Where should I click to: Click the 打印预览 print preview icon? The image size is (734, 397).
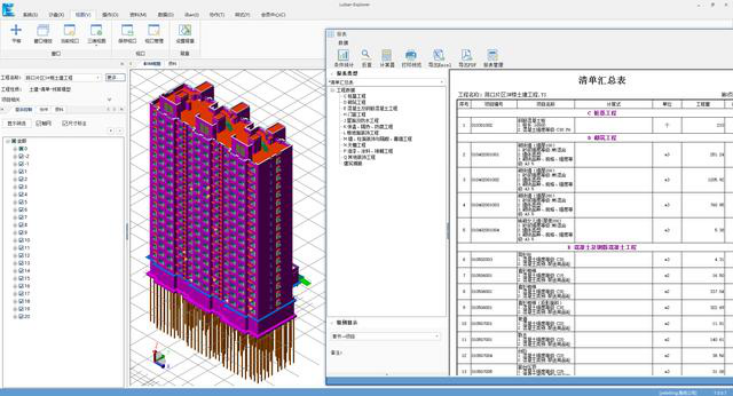coord(411,55)
